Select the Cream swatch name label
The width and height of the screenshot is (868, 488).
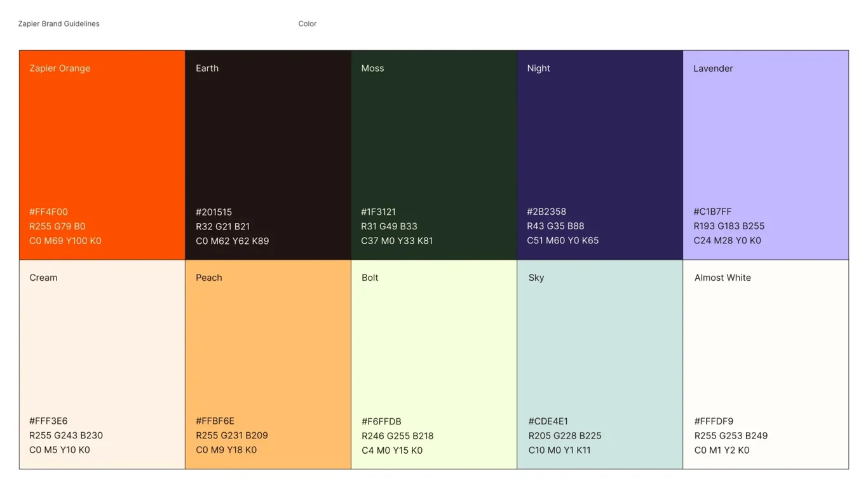(43, 278)
